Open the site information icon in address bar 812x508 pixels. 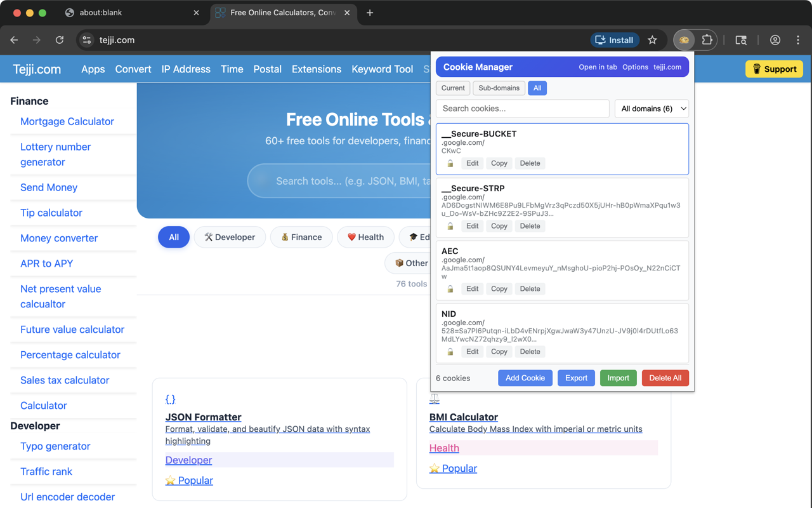tap(87, 40)
